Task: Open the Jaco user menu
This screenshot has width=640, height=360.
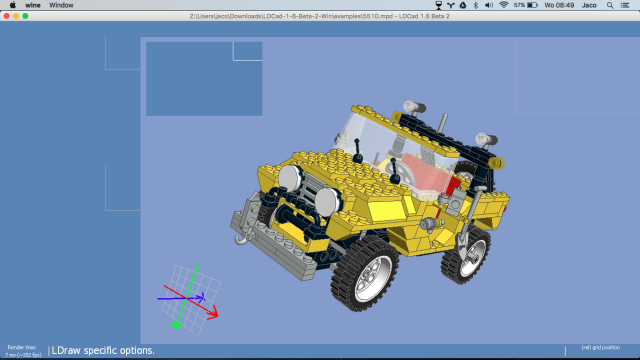Action: tap(589, 5)
